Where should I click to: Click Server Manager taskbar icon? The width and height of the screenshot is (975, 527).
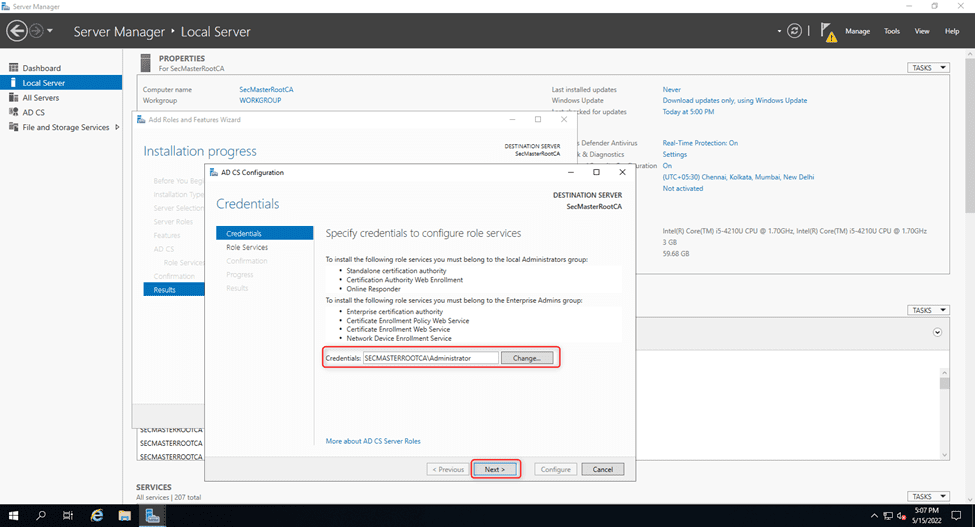coord(152,516)
